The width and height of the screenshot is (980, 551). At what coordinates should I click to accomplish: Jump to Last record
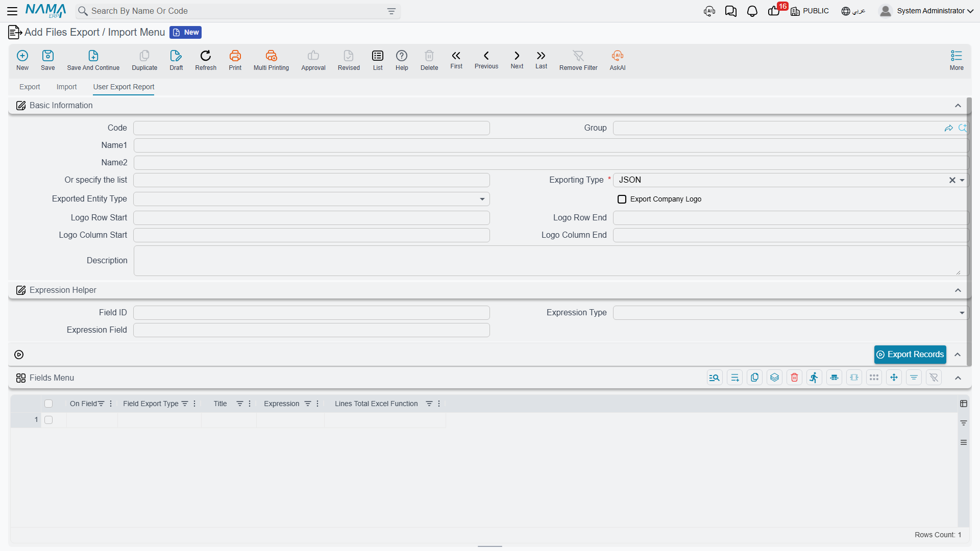click(541, 60)
